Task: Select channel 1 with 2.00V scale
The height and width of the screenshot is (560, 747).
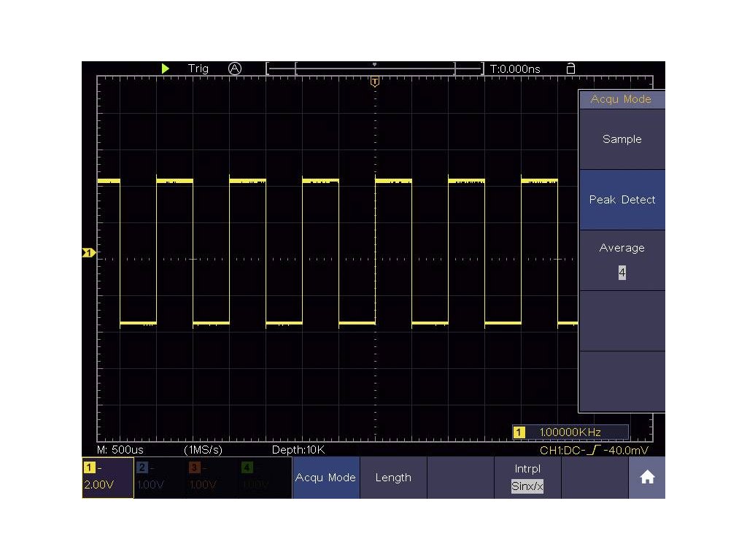Action: click(x=107, y=478)
